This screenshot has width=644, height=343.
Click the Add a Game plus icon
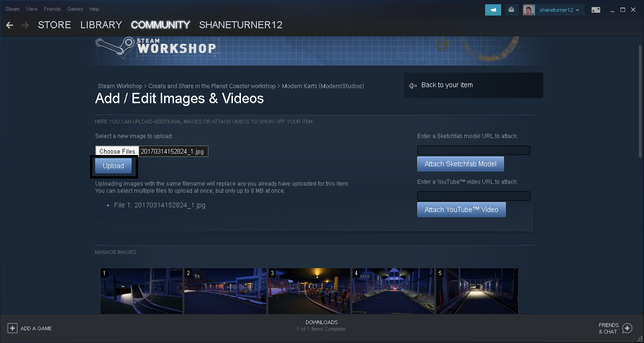13,328
